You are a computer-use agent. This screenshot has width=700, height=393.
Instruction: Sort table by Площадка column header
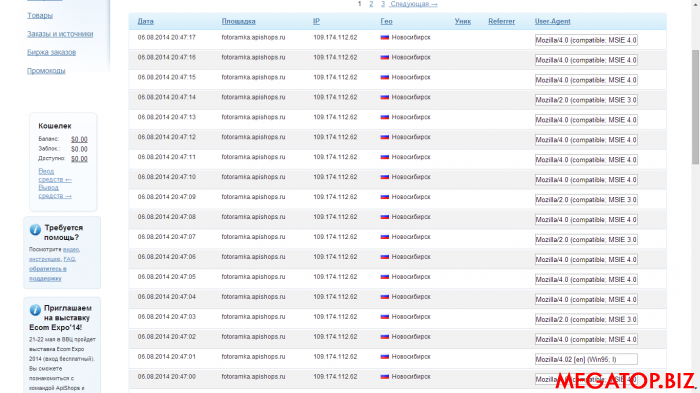[238, 21]
